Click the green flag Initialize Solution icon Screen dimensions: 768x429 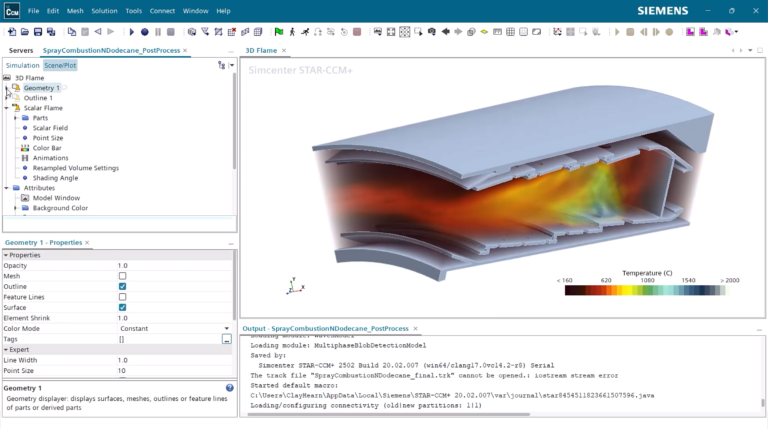(x=279, y=32)
